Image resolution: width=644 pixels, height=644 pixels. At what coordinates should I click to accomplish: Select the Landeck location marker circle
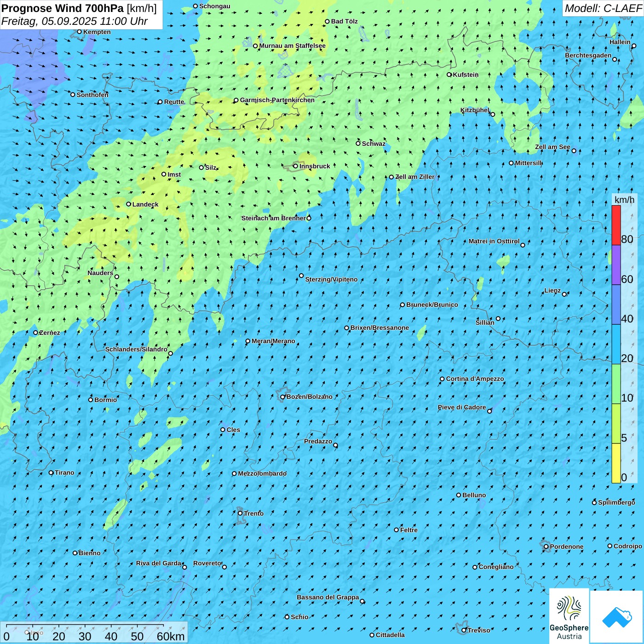pyautogui.click(x=129, y=204)
